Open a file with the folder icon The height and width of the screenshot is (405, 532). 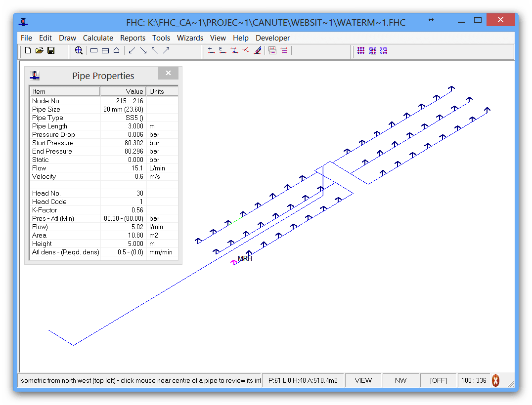point(39,50)
